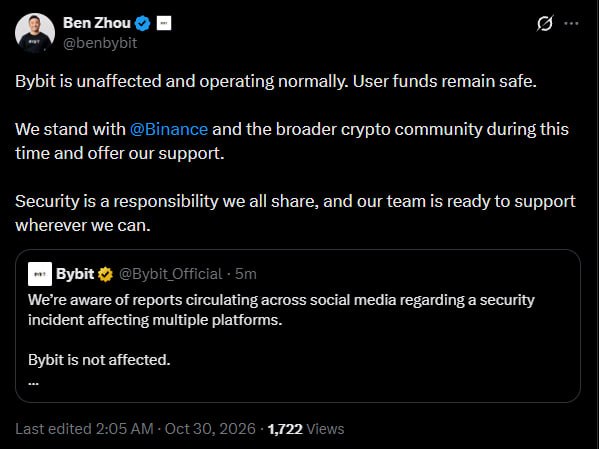Open the three-dot more options menu
Image resolution: width=599 pixels, height=449 pixels.
[571, 23]
